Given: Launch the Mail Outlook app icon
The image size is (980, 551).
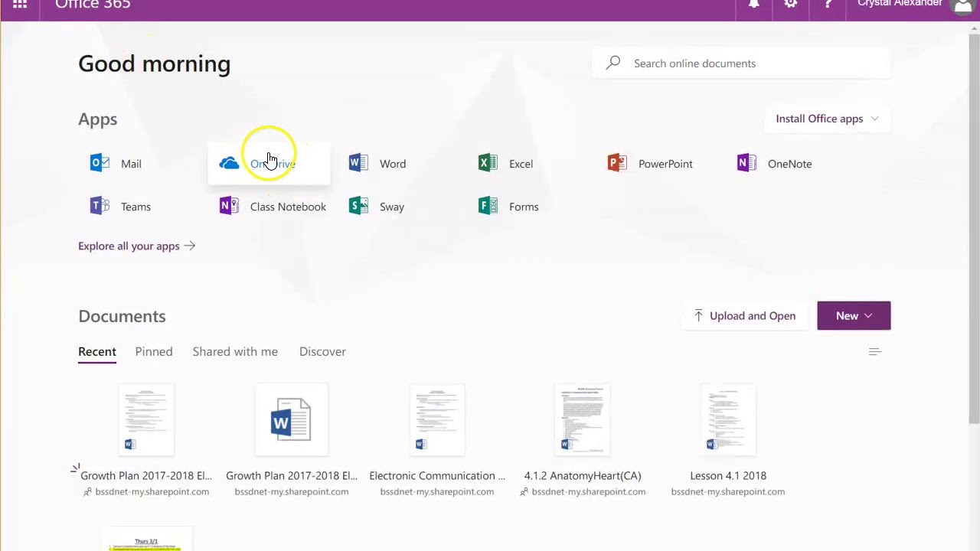Looking at the screenshot, I should click(100, 163).
